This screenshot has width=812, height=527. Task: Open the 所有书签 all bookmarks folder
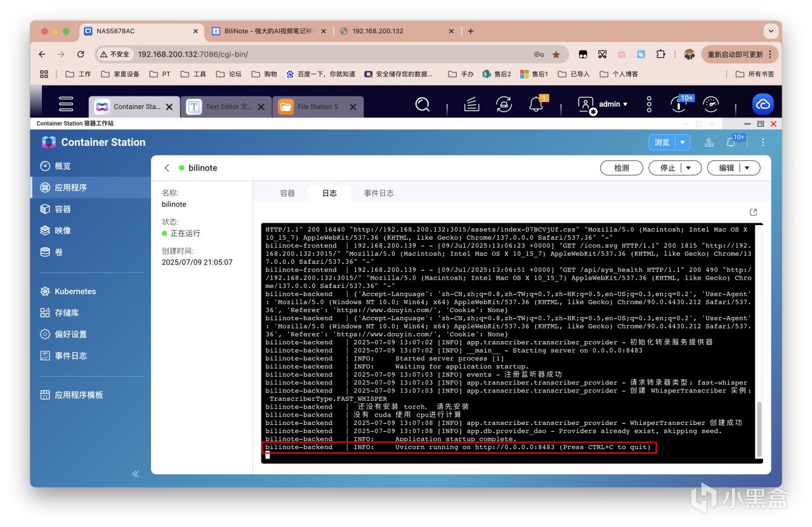tap(755, 74)
